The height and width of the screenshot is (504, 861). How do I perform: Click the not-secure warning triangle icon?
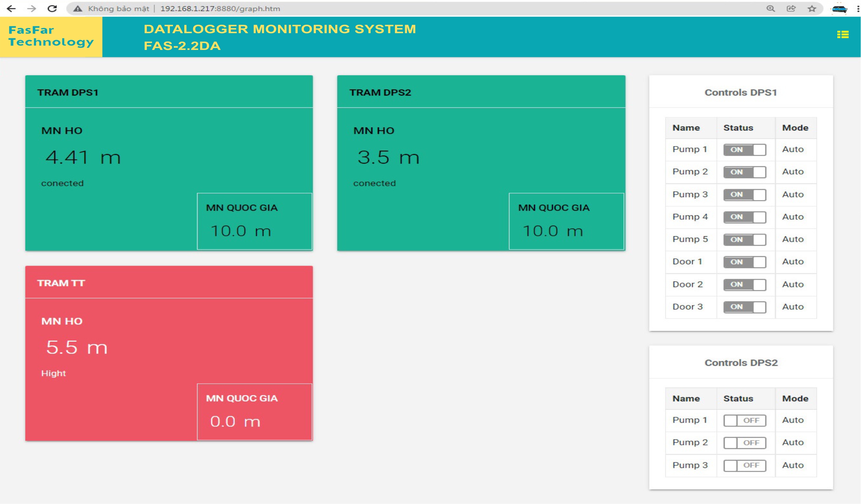coord(77,8)
